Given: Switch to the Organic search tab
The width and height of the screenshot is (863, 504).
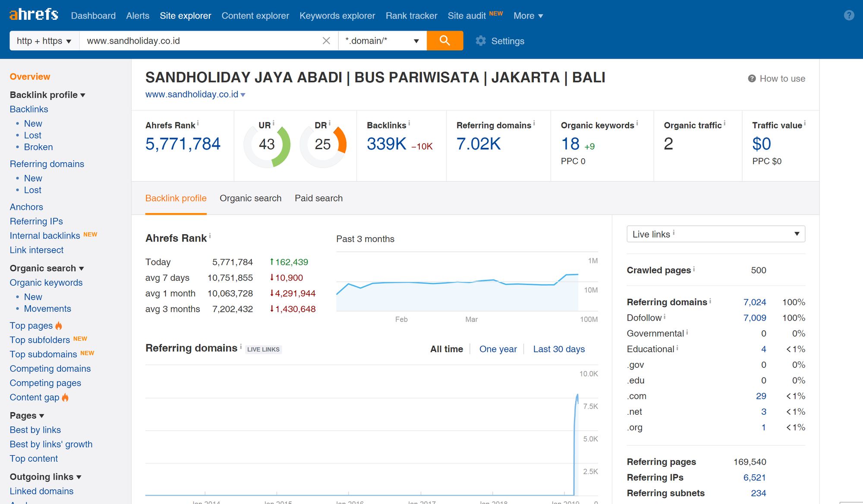Looking at the screenshot, I should pyautogui.click(x=250, y=198).
